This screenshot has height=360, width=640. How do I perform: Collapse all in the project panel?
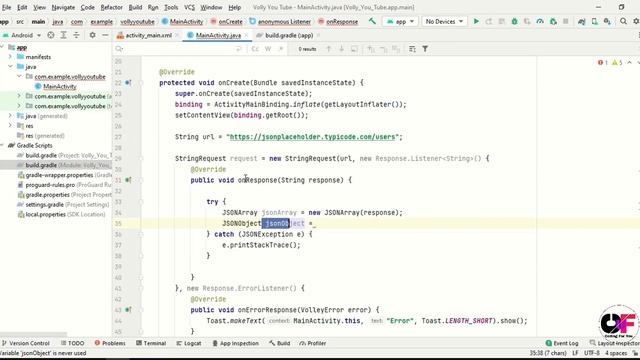point(76,36)
